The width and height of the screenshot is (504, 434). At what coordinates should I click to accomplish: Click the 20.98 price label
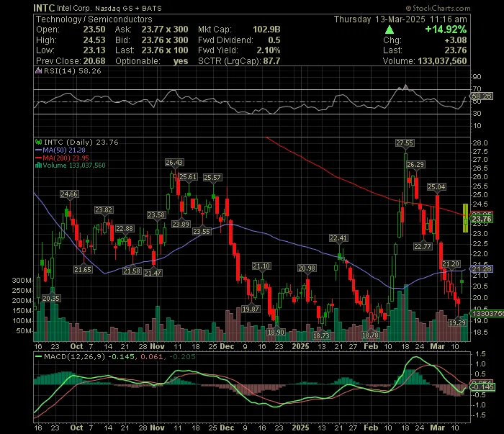307,268
